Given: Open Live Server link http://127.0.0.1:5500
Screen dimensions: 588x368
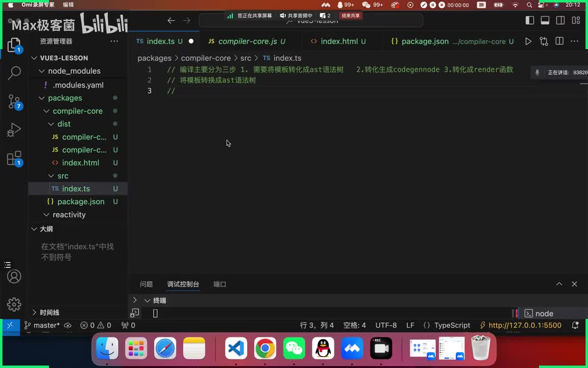Looking at the screenshot, I should [521, 325].
